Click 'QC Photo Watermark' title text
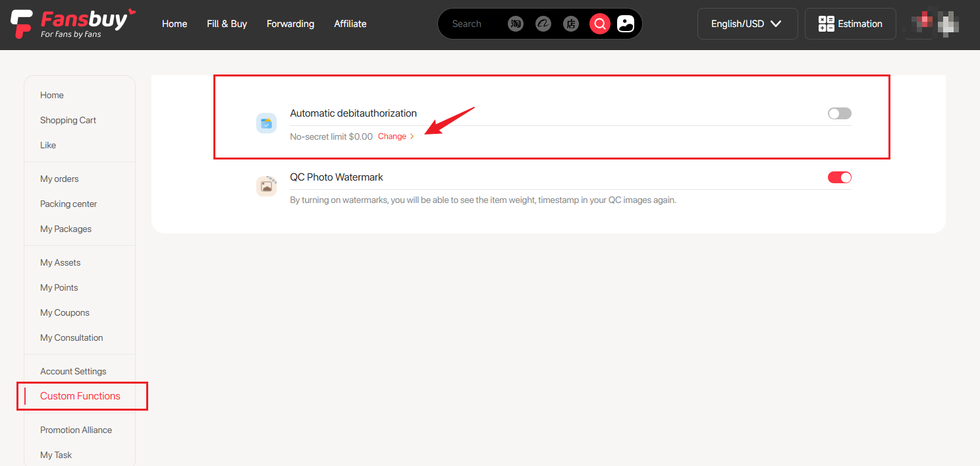Image resolution: width=980 pixels, height=466 pixels. 337,177
